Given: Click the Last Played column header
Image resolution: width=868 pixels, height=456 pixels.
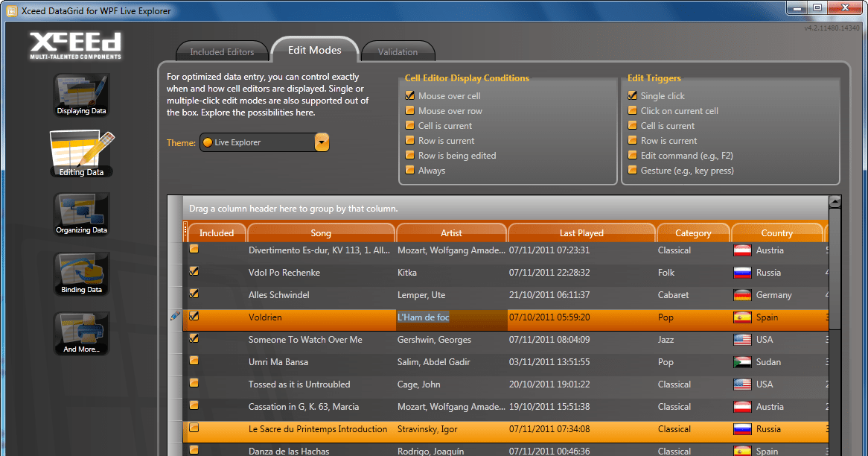Looking at the screenshot, I should tap(581, 232).
